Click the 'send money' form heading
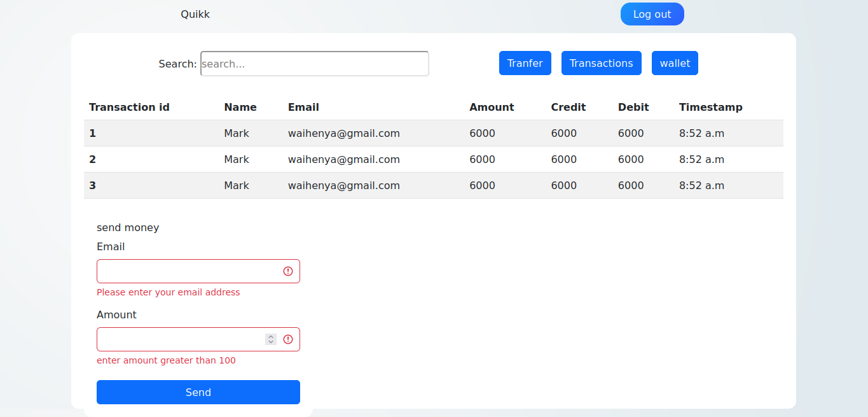This screenshot has height=417, width=868. pos(128,227)
